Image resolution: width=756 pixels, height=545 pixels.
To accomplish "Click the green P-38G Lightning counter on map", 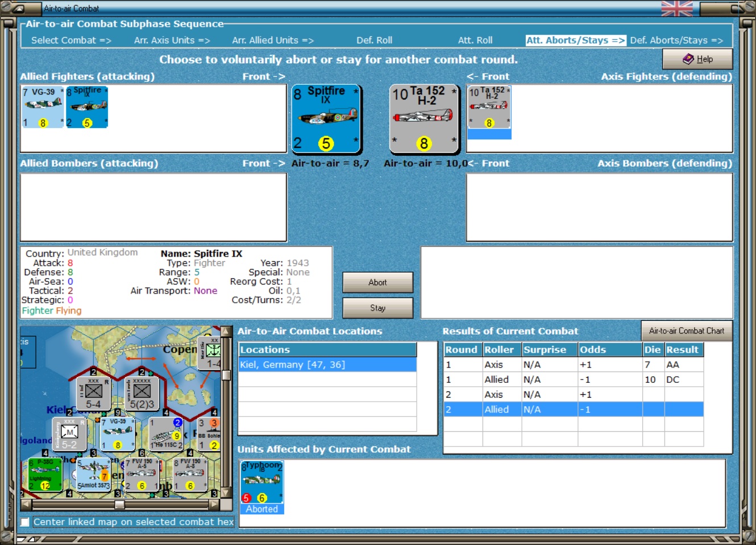I will pyautogui.click(x=45, y=474).
